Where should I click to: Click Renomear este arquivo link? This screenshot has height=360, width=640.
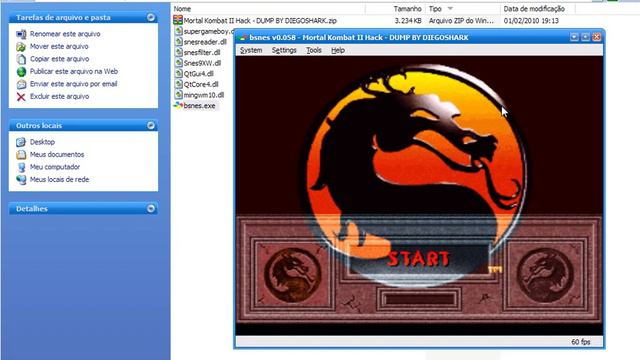click(65, 34)
